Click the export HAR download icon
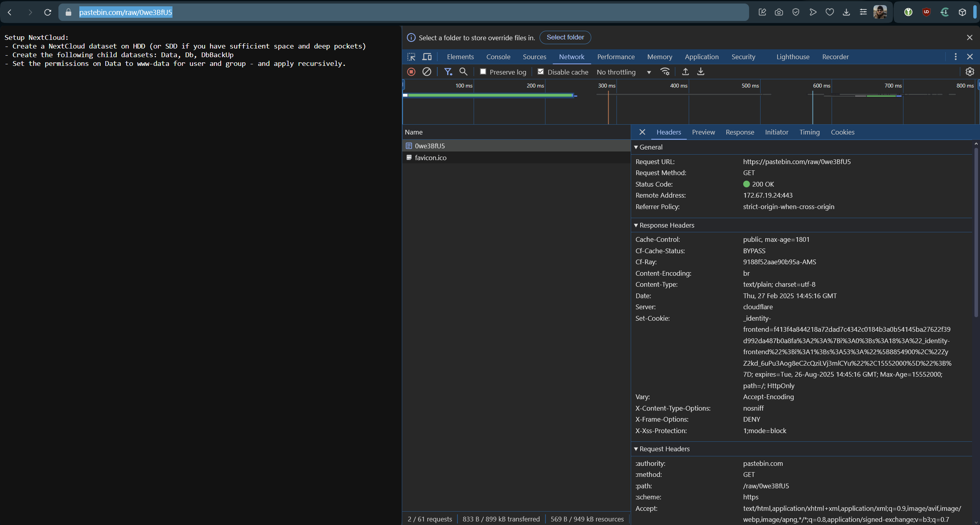The height and width of the screenshot is (525, 980). [x=701, y=72]
